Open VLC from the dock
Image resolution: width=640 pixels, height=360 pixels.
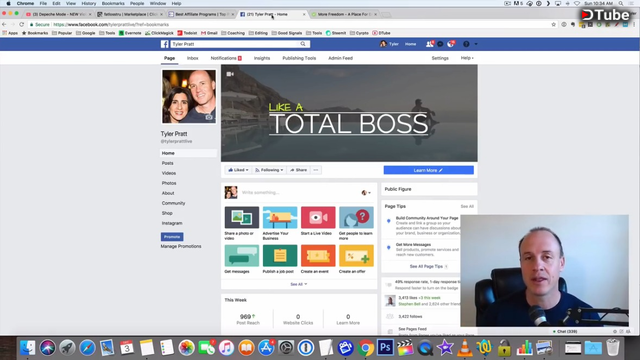point(464,348)
